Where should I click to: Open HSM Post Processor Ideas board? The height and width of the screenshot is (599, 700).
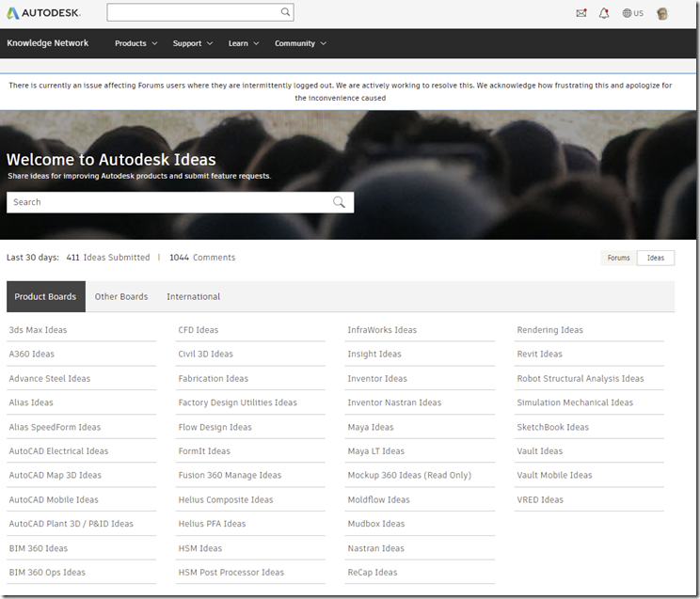231,573
